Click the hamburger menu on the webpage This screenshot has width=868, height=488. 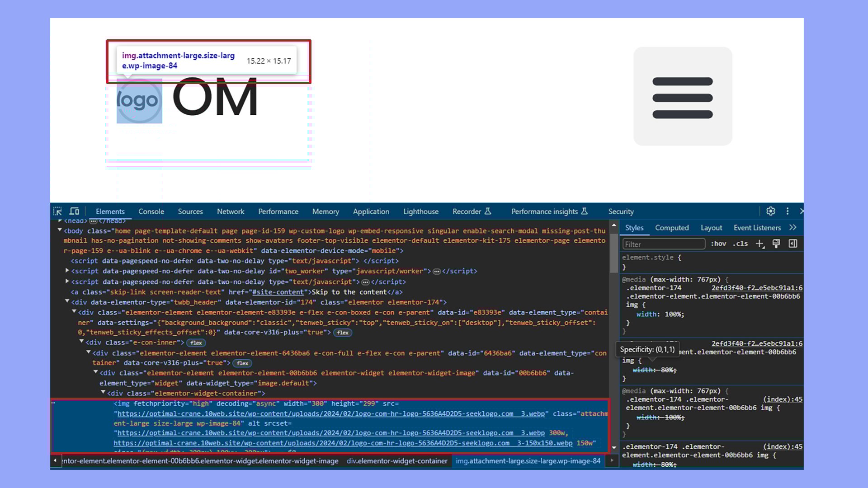point(683,97)
